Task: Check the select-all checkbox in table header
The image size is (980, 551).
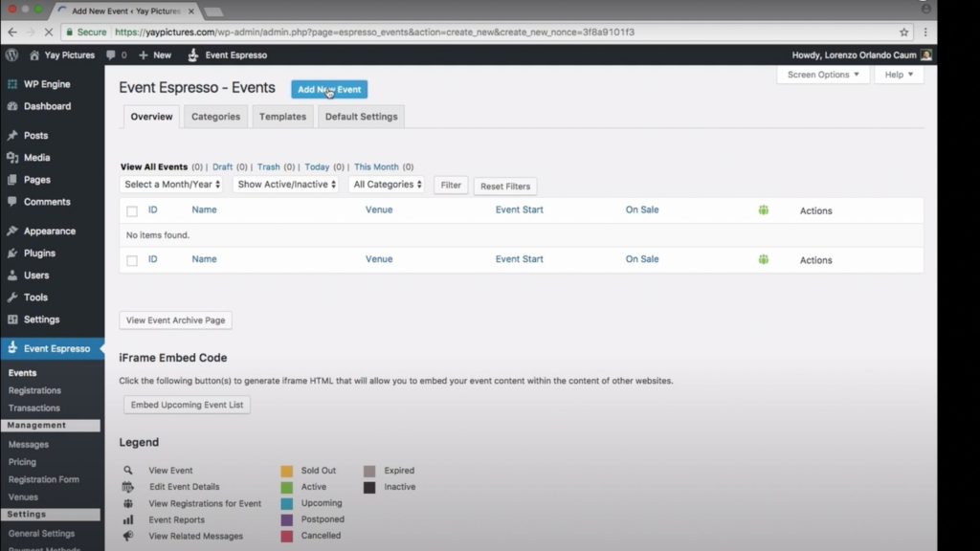Action: [132, 211]
